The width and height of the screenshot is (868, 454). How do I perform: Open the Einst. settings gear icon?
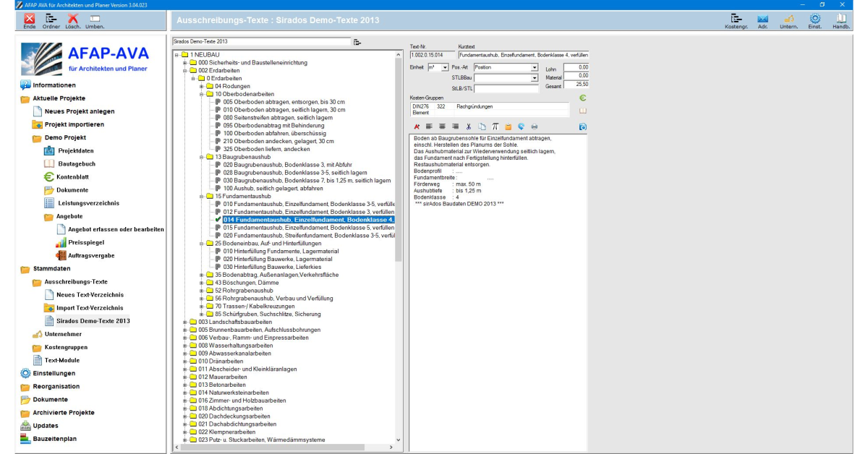814,18
